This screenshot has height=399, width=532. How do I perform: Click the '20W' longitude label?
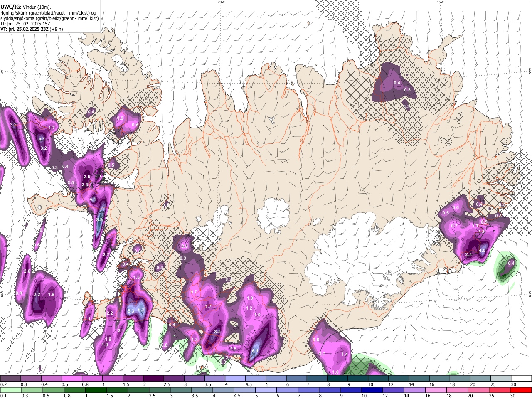(221, 2)
